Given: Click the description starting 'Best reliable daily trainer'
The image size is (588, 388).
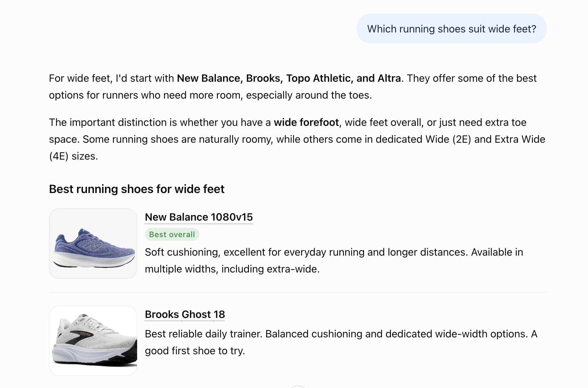Looking at the screenshot, I should pos(341,342).
